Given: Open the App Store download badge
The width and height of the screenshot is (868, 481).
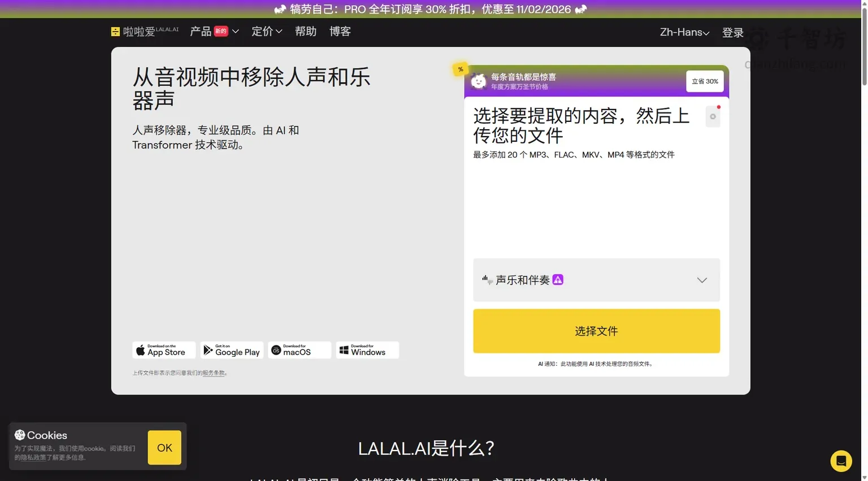Looking at the screenshot, I should pyautogui.click(x=164, y=350).
